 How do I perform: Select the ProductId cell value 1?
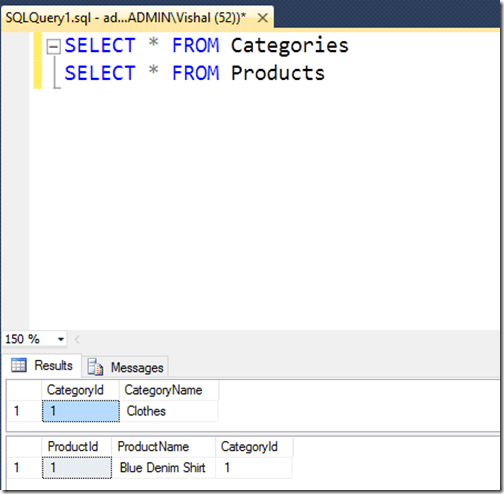click(77, 468)
